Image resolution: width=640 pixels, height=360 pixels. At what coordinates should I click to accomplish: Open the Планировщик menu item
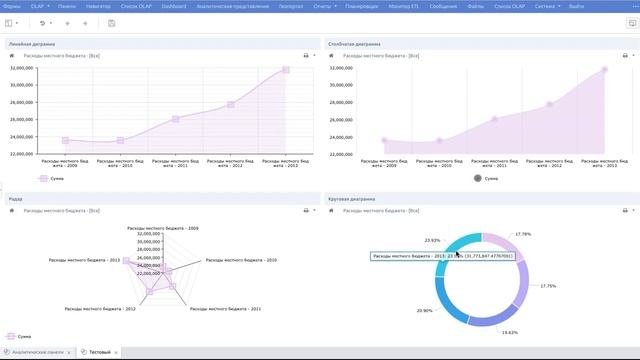pyautogui.click(x=361, y=6)
